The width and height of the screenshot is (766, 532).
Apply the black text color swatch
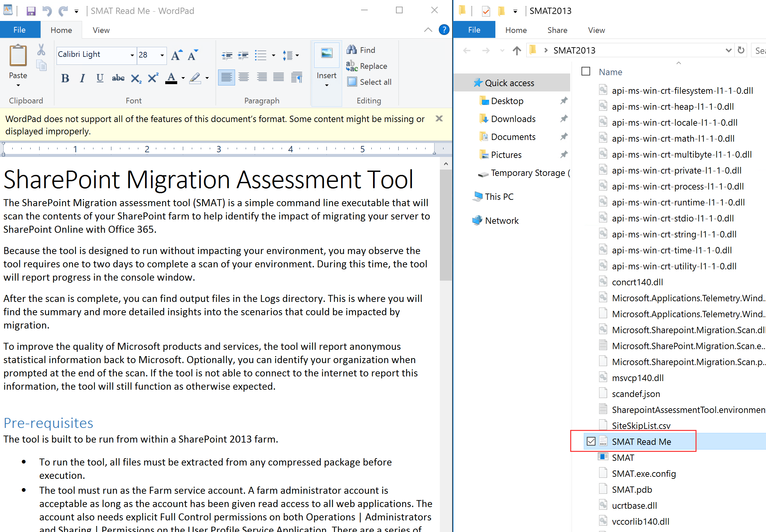tap(171, 78)
